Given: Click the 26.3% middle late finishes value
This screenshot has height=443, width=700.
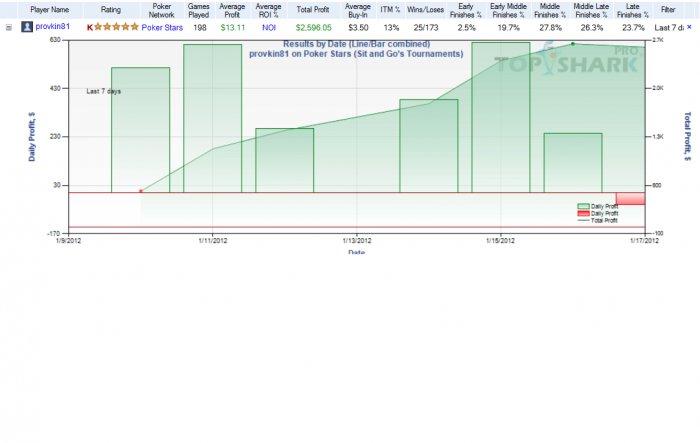Looking at the screenshot, I should (592, 28).
